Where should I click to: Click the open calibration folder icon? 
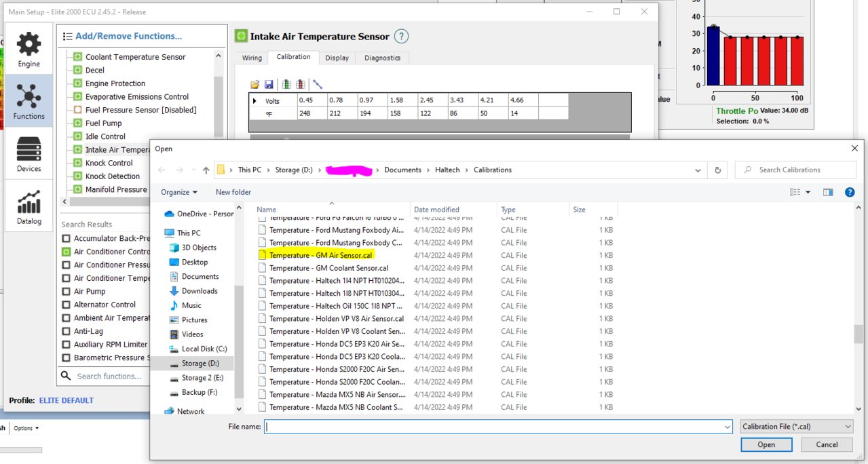[255, 84]
